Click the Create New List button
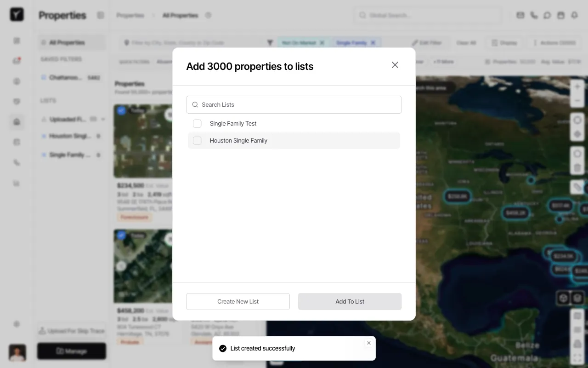Viewport: 588px width, 368px height. pos(238,302)
